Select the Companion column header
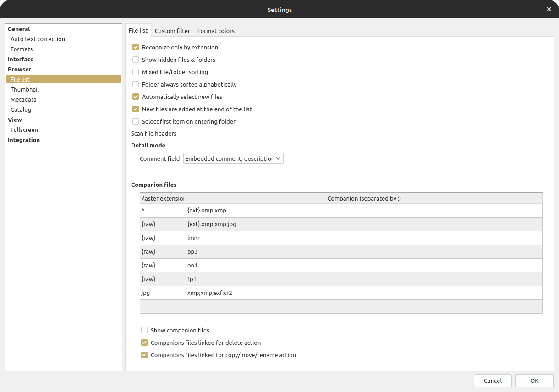The image size is (559, 392). [x=364, y=198]
